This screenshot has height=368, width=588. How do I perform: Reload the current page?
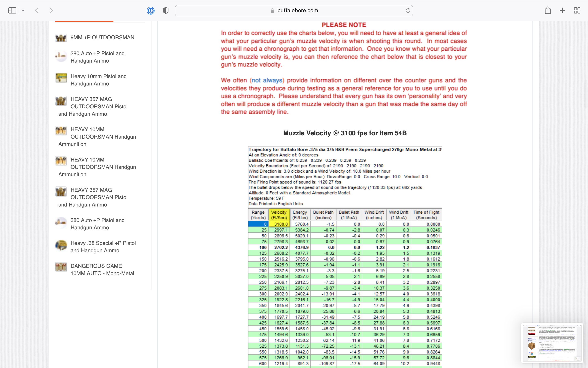408,10
